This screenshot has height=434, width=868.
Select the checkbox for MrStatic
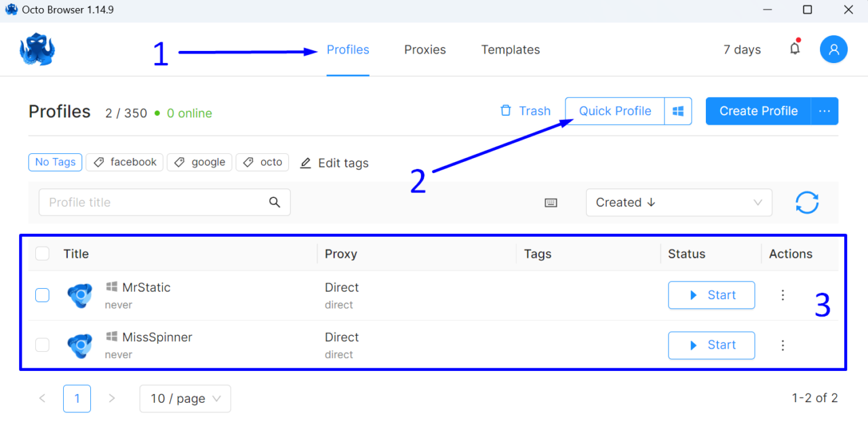point(42,295)
